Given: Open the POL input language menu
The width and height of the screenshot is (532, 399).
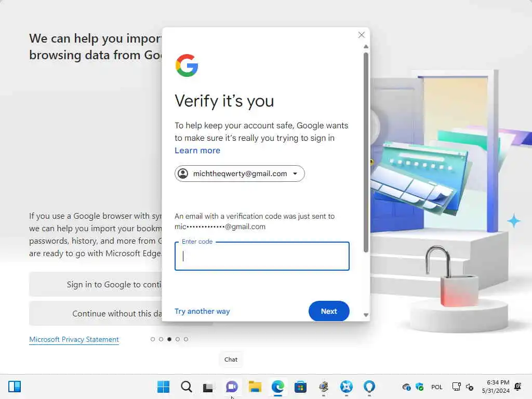Looking at the screenshot, I should 436,387.
